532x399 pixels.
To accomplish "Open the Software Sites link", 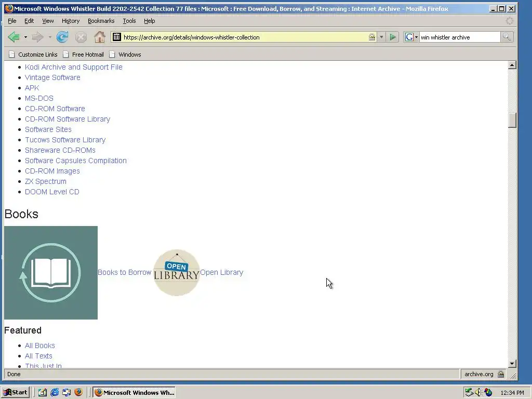I will [x=48, y=129].
